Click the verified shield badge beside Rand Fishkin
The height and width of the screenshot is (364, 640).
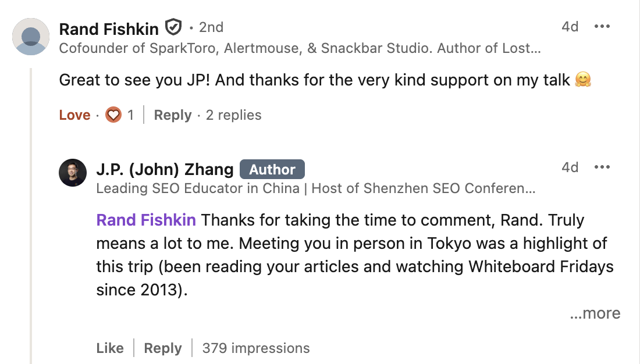pyautogui.click(x=173, y=27)
